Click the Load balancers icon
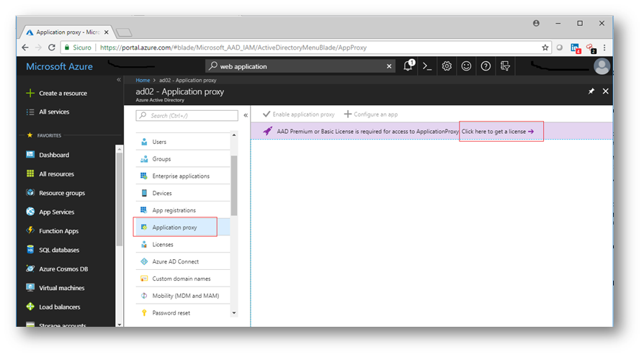Viewport: 644px width, 357px height. pyautogui.click(x=30, y=306)
